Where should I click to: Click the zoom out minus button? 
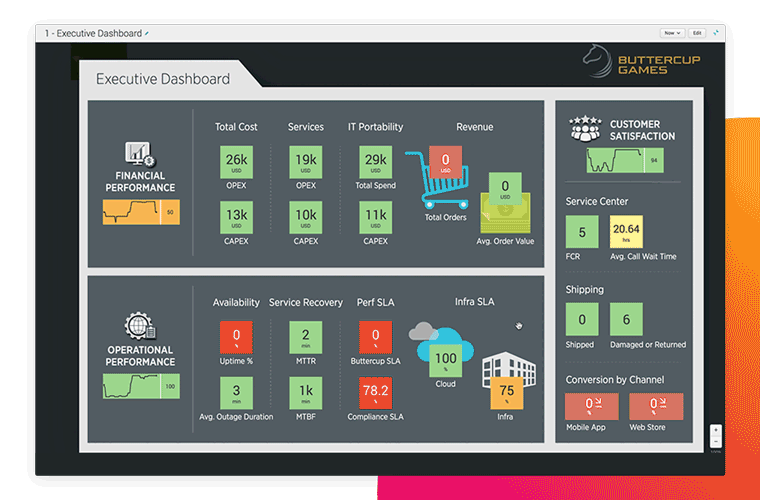point(716,441)
